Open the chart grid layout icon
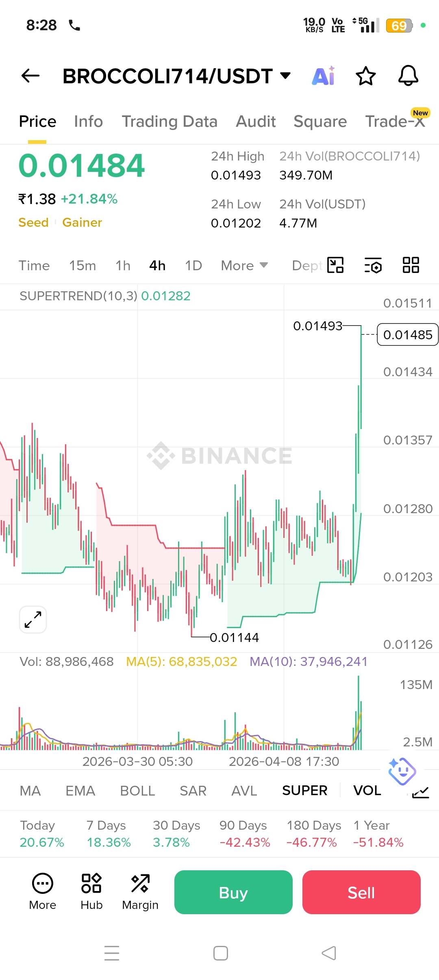Screen dimensions: 439x980 411,265
